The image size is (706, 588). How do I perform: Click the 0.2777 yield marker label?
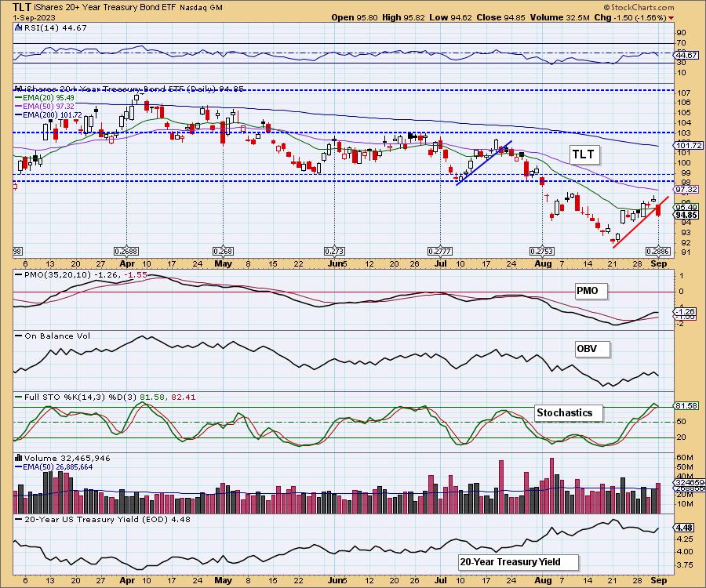[440, 251]
